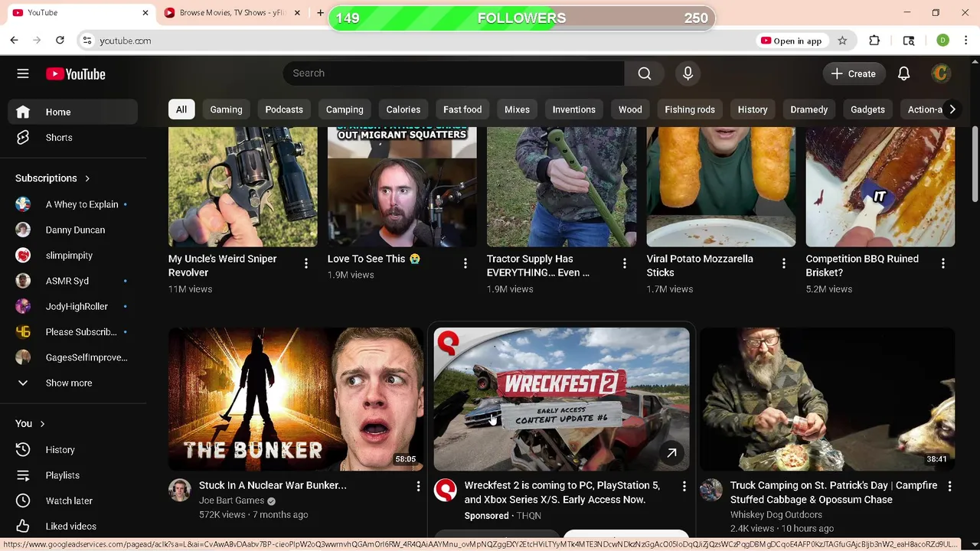Select the Wood filter chip
The height and width of the screenshot is (551, 980).
click(630, 109)
